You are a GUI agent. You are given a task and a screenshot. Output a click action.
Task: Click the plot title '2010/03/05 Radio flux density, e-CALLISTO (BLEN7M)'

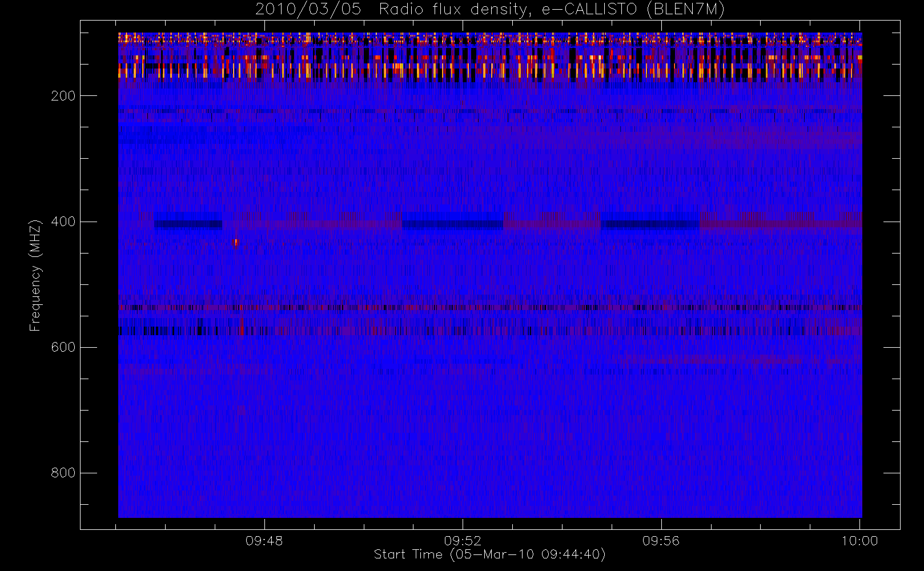pos(490,10)
